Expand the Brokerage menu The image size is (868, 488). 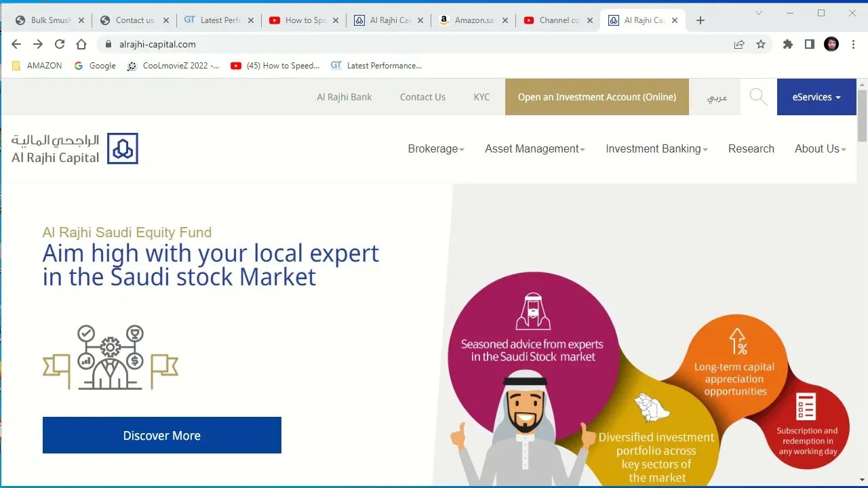tap(436, 148)
